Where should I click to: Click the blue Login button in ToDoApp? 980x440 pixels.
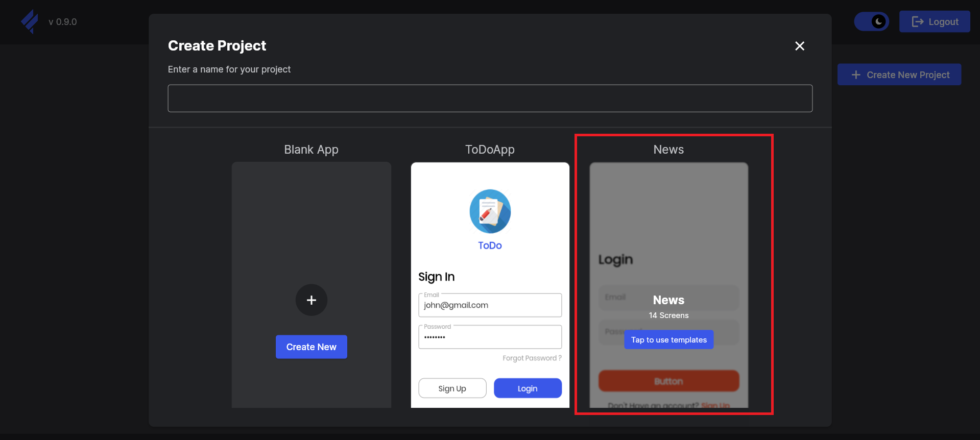528,388
